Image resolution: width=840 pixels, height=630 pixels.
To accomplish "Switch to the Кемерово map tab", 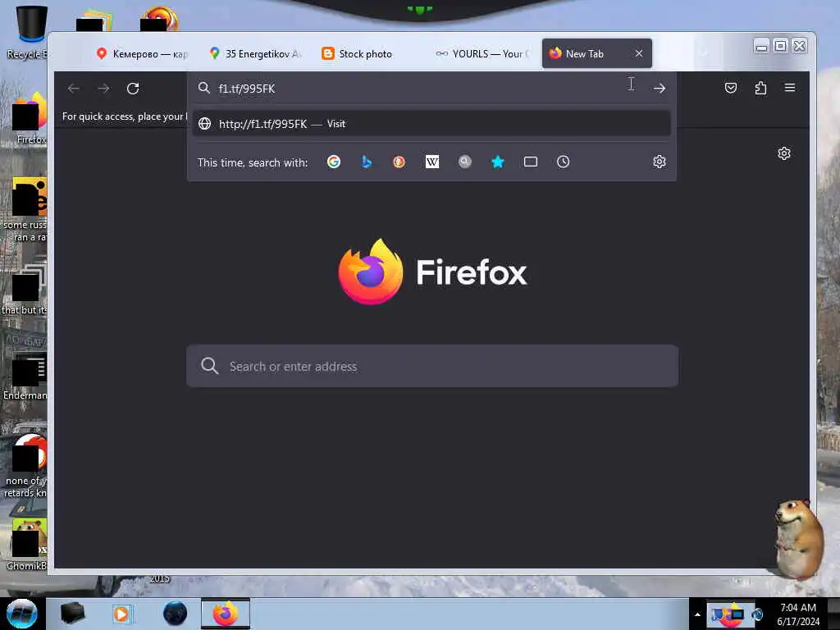I will [x=141, y=53].
